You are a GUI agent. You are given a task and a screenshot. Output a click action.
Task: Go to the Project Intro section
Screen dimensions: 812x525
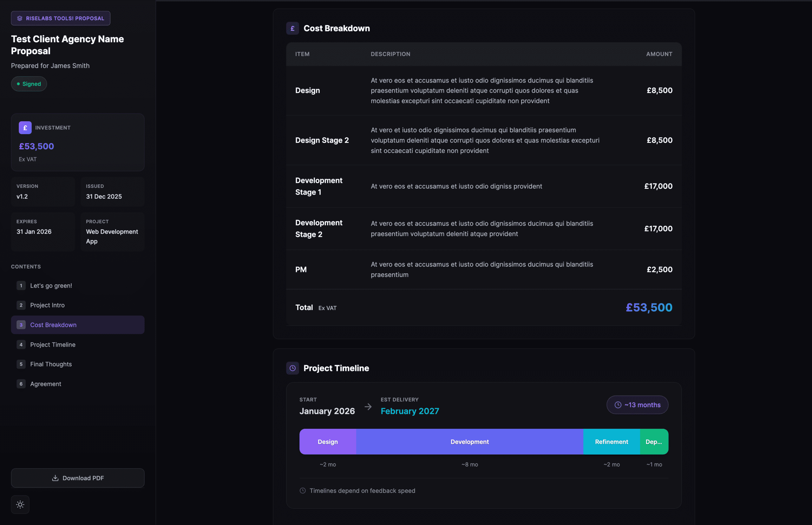(x=47, y=305)
